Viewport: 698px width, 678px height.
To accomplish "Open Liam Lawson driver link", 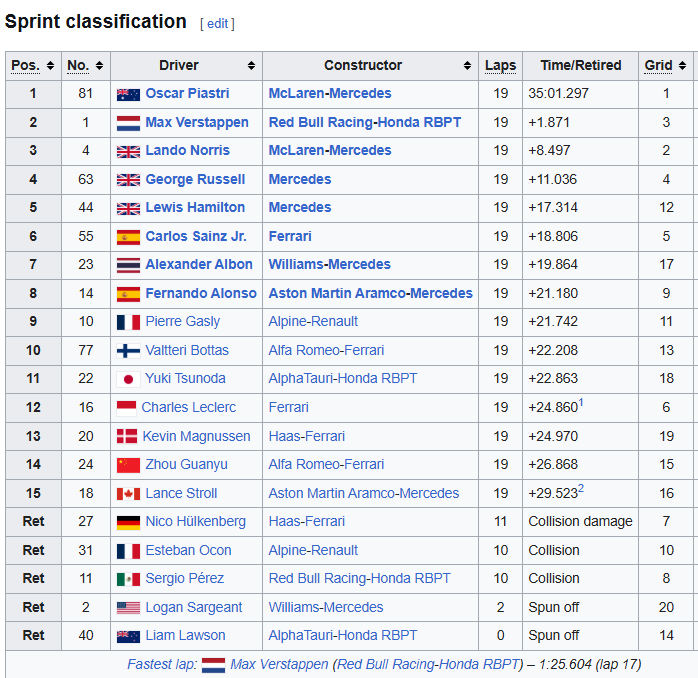I will (185, 636).
